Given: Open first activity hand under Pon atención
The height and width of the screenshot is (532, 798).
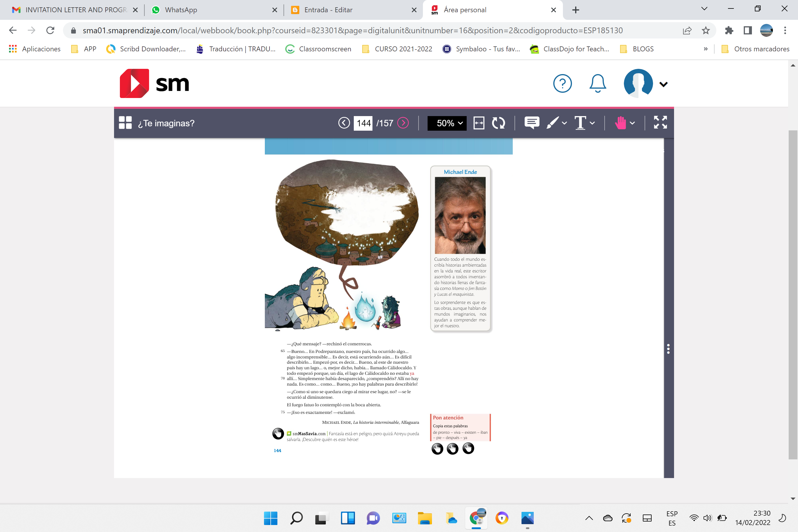Looking at the screenshot, I should pos(437,449).
